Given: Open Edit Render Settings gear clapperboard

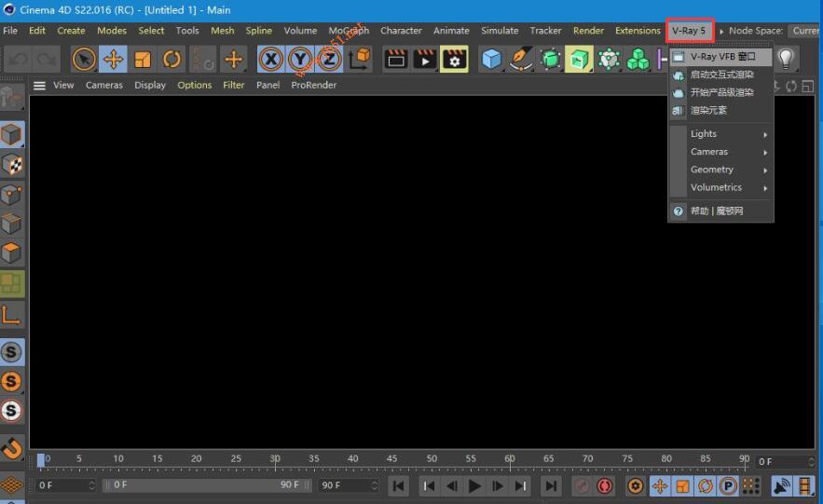Looking at the screenshot, I should tap(454, 60).
